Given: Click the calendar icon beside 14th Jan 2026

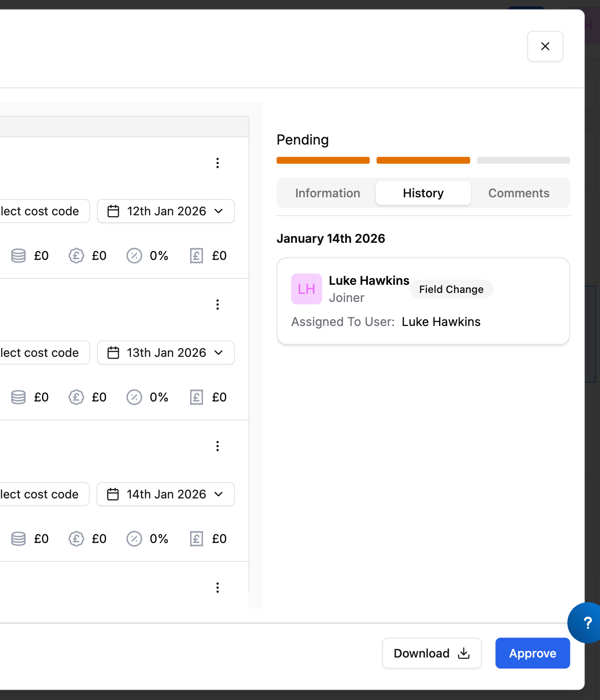Looking at the screenshot, I should point(113,494).
